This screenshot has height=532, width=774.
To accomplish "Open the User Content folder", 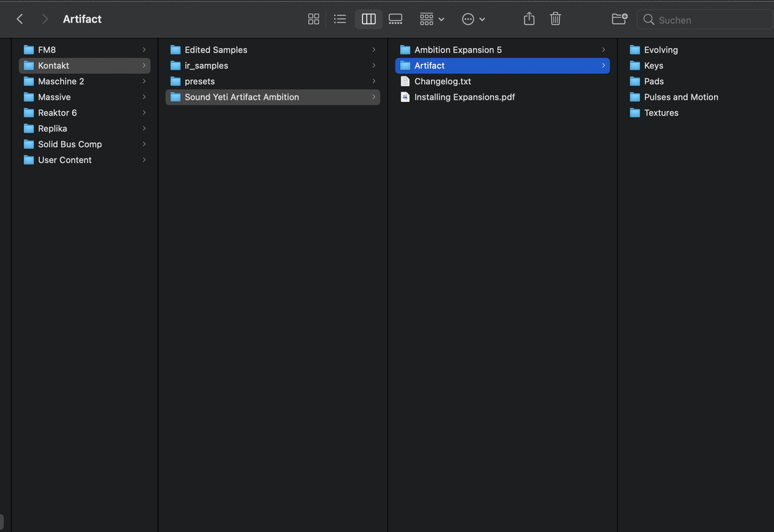I will 85,160.
